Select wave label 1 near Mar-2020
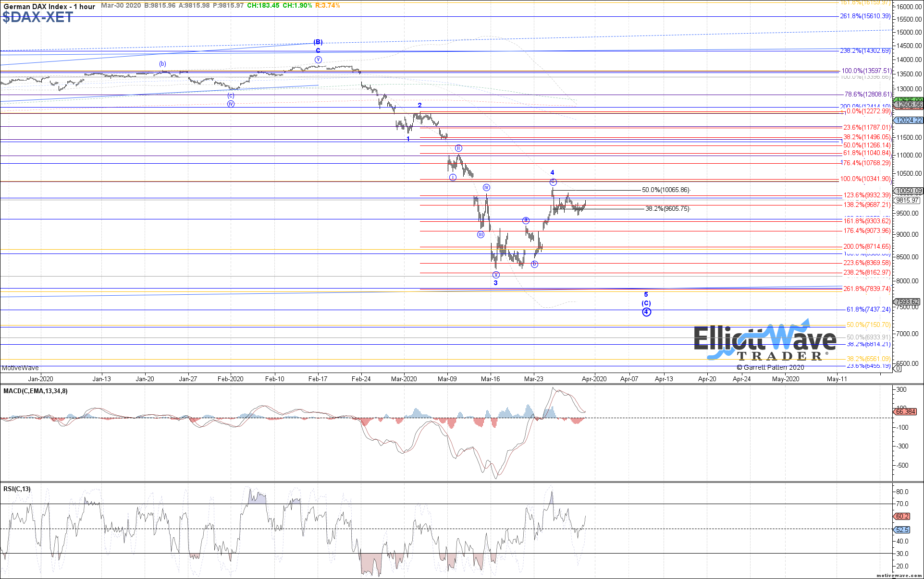Viewport: 924px width, 579px height. pyautogui.click(x=408, y=139)
